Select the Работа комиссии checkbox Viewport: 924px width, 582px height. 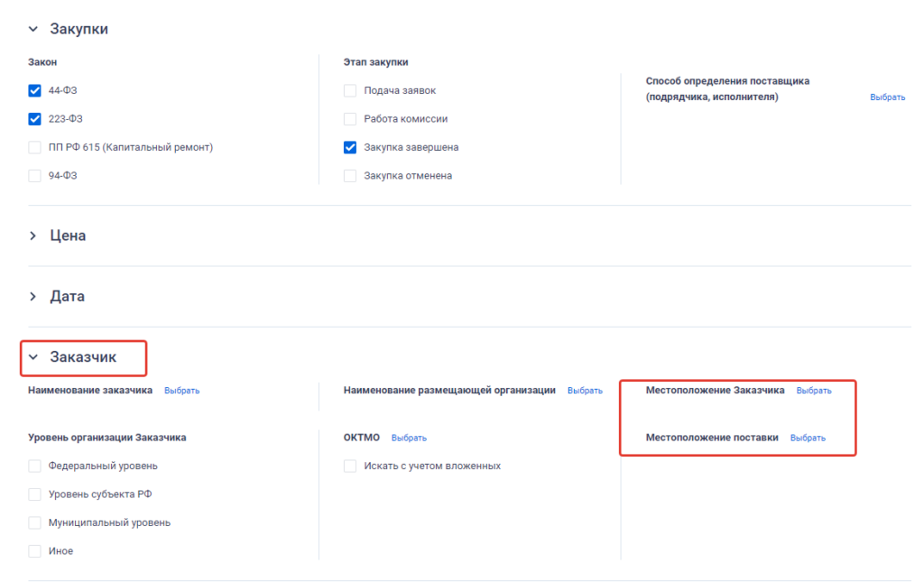(x=350, y=118)
